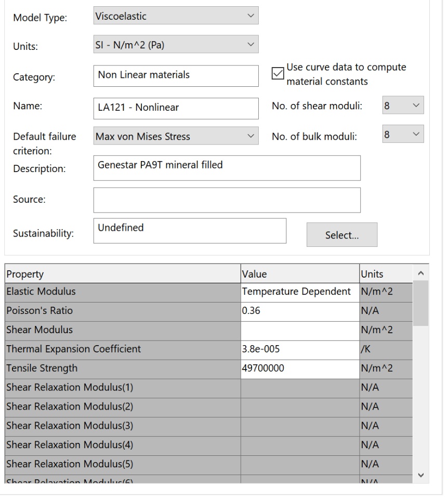
Task: Click the Shear Relaxation Modulus(5) row label
Action: [123, 465]
